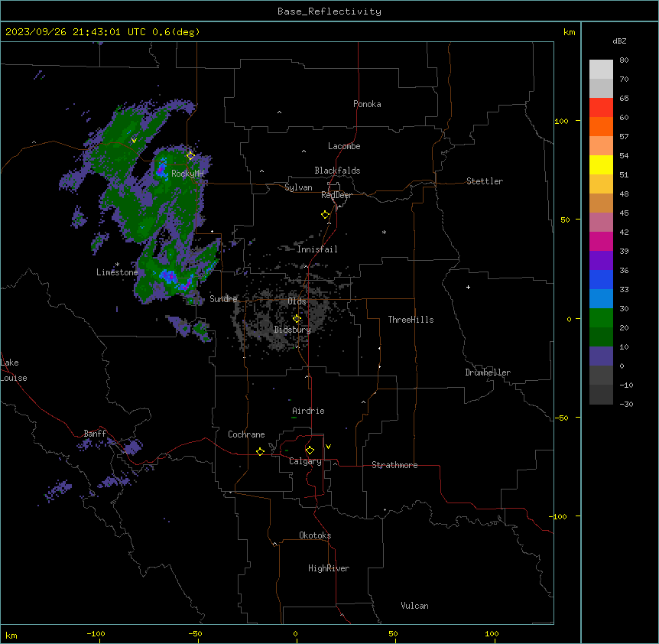Click the 80 value in the dBZ legend
Screen dimensions: 659x644
[x=624, y=60]
